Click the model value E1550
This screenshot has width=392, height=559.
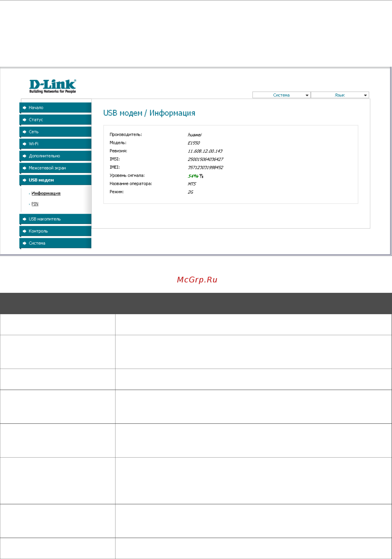point(194,143)
